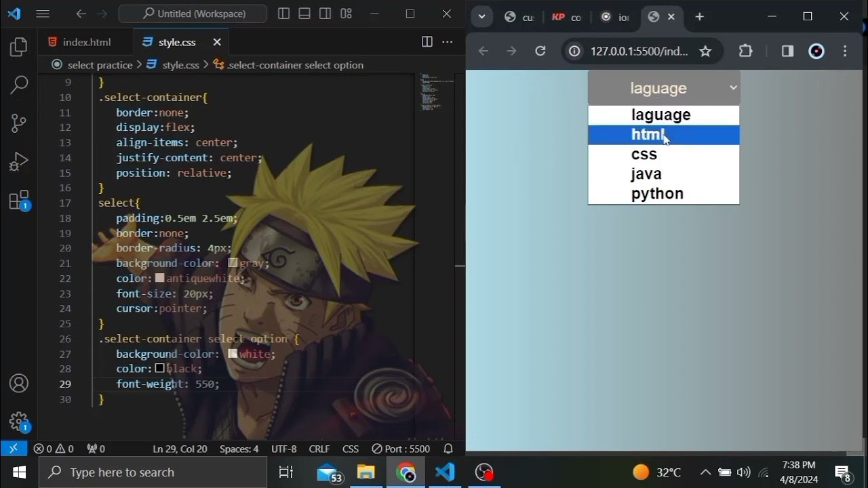Toggle Live Server on Port 5500
Screen dimensions: 868x488
tap(401, 449)
